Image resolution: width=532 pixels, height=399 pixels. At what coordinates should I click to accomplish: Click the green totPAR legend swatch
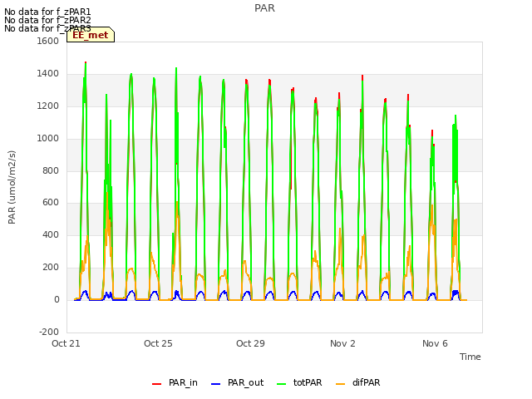click(x=282, y=384)
